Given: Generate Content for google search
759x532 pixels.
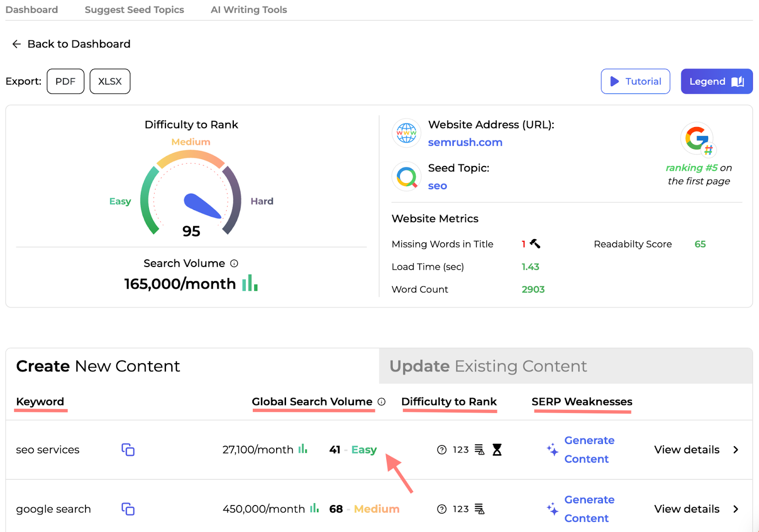Looking at the screenshot, I should pos(589,509).
